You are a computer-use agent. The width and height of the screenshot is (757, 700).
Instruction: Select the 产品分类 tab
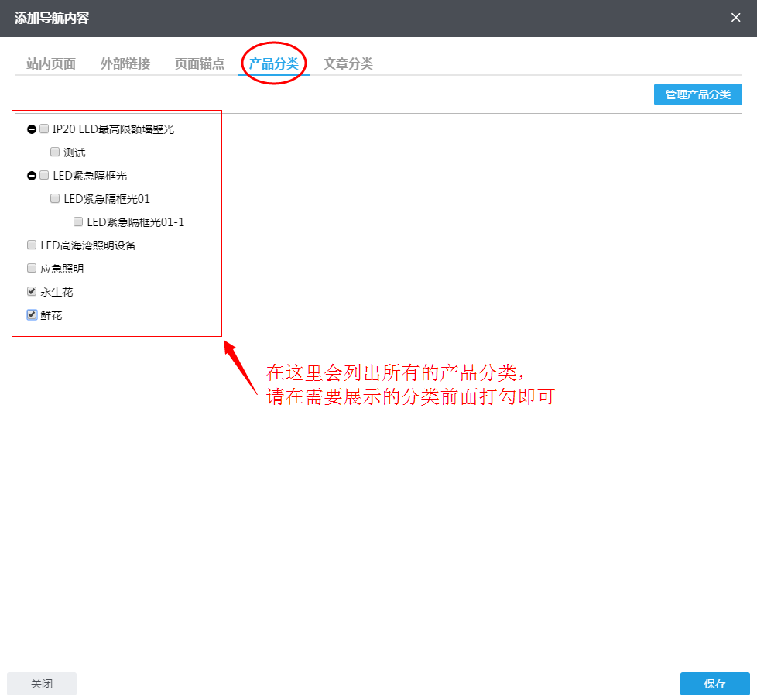tap(272, 64)
